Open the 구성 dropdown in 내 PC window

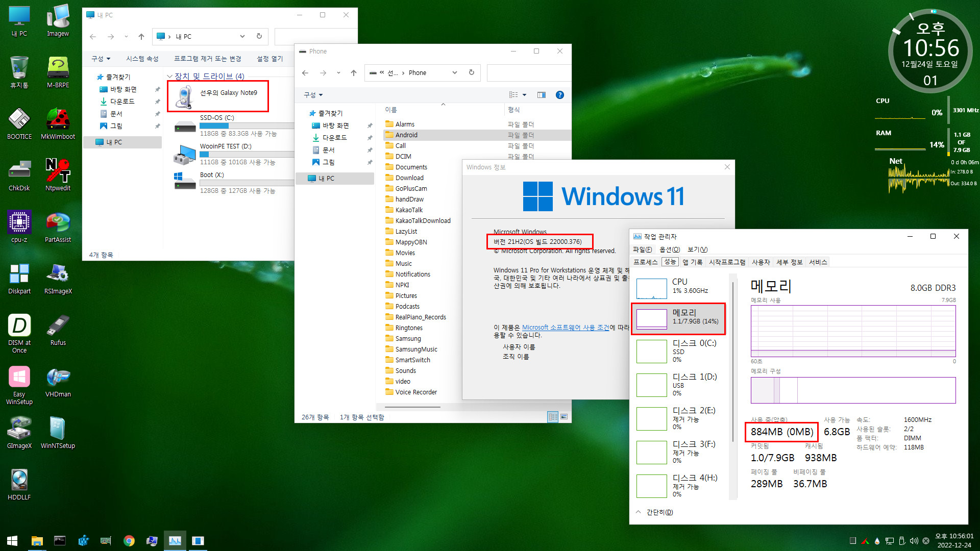click(x=101, y=59)
